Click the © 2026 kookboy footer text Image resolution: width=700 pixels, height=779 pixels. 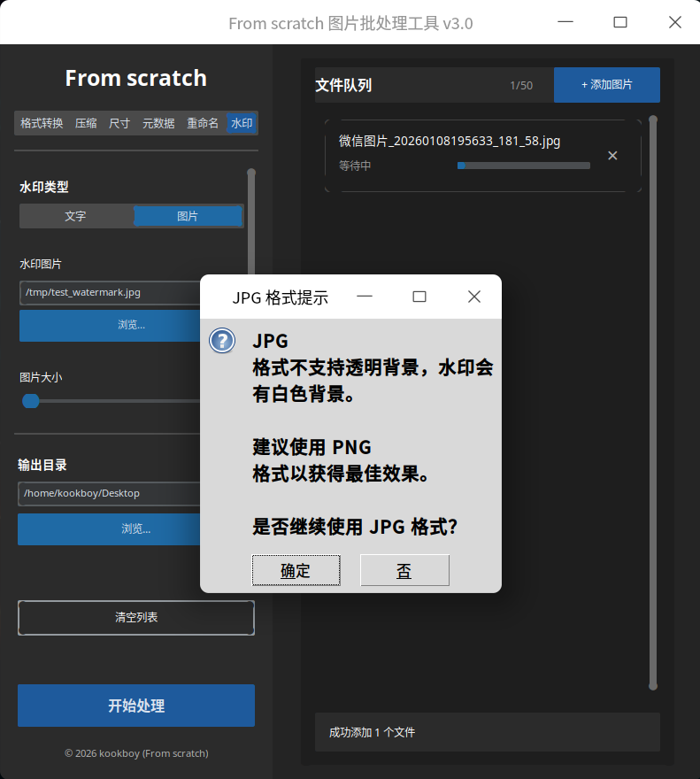tap(136, 753)
